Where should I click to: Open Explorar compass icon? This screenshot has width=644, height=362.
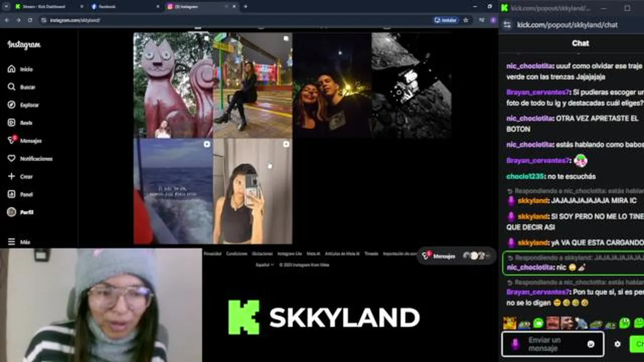[x=11, y=105]
